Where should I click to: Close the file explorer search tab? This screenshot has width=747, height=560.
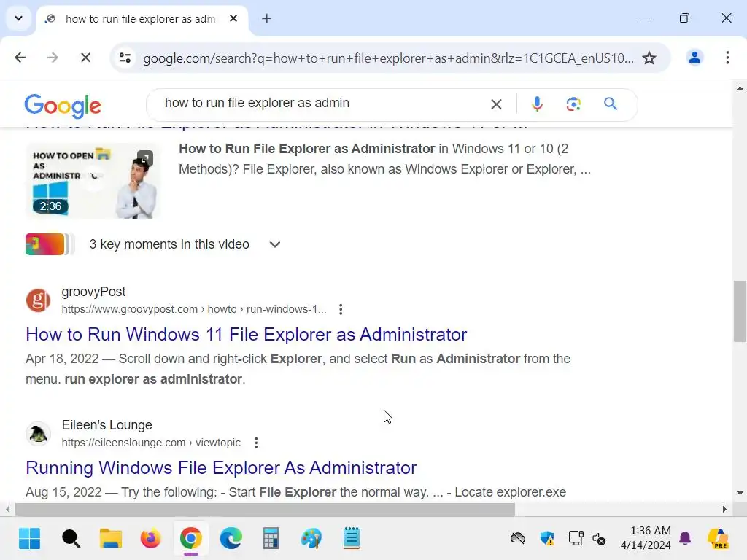pos(233,18)
